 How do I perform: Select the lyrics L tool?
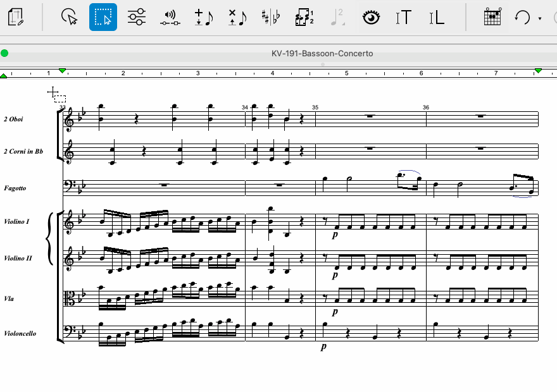[437, 17]
